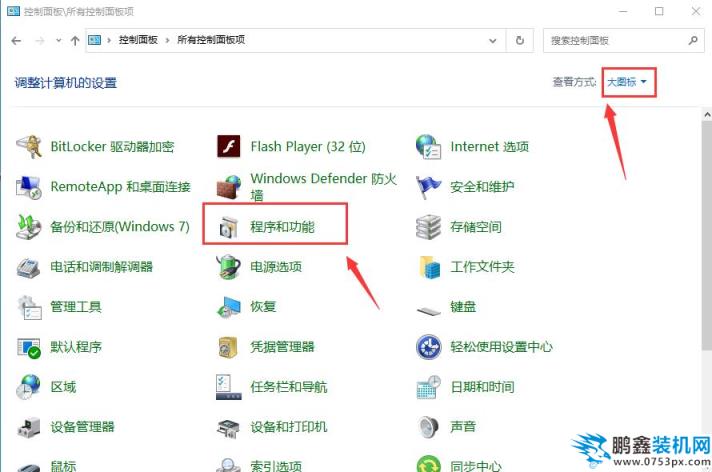The width and height of the screenshot is (712, 472).
Task: Open the 凭据管理器 safe icon
Action: 228,348
